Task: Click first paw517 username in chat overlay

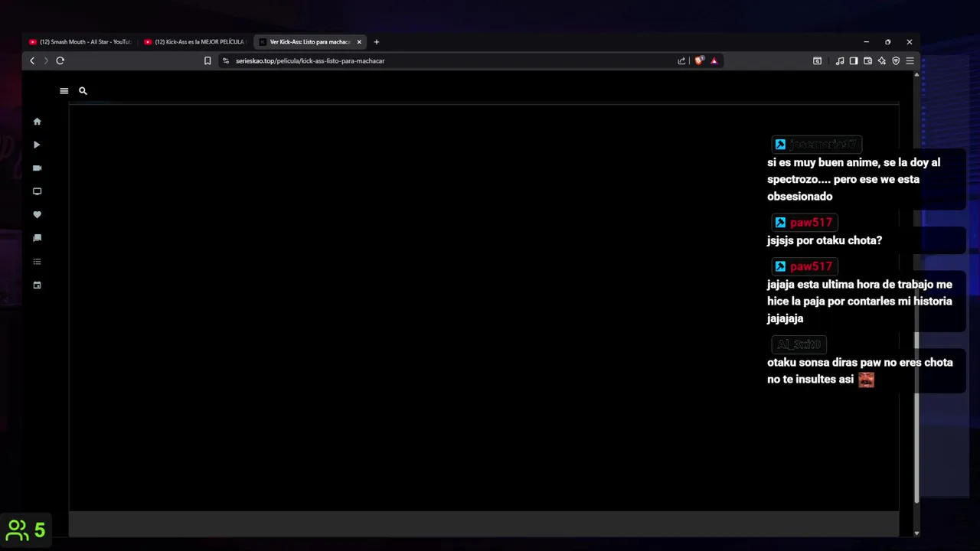Action: click(x=811, y=223)
